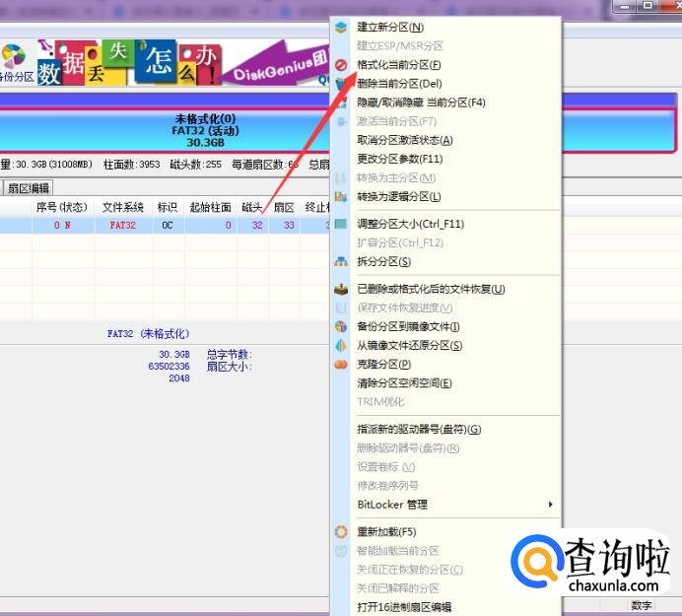Click the 重新加载 refresh icon
Screen dimensions: 682x616
click(341, 532)
